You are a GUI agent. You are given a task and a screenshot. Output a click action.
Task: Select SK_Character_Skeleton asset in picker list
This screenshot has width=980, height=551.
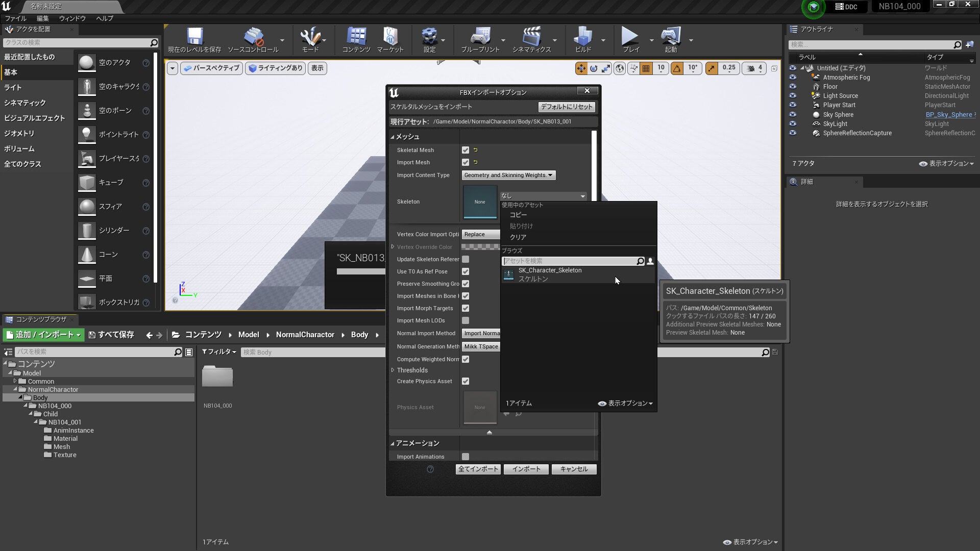click(578, 274)
